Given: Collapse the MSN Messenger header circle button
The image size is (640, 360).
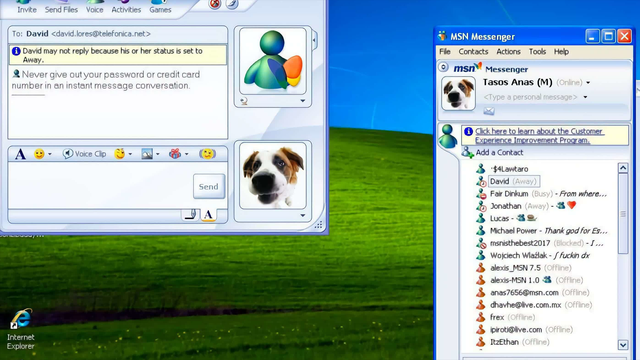Looking at the screenshot, I should point(443,67).
